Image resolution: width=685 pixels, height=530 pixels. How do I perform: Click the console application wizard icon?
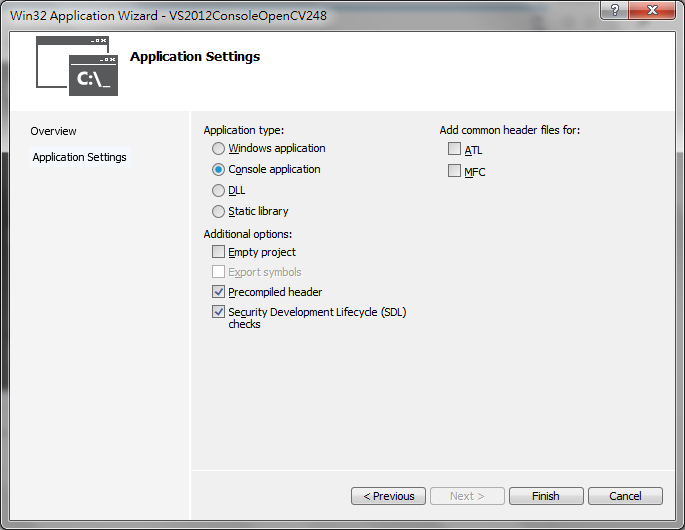pyautogui.click(x=77, y=66)
